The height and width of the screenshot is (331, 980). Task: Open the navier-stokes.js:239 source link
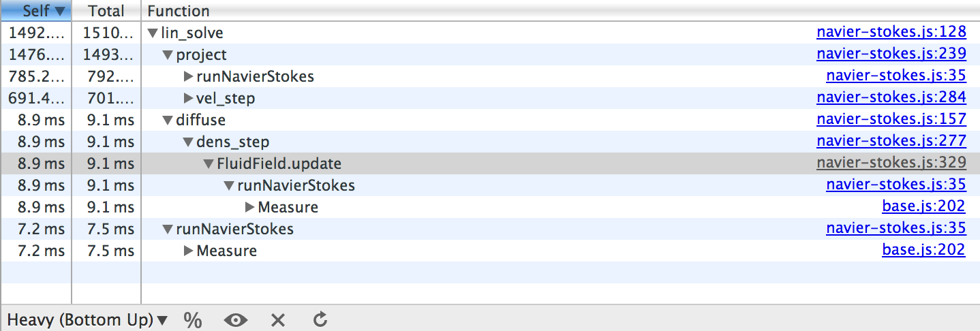[891, 54]
